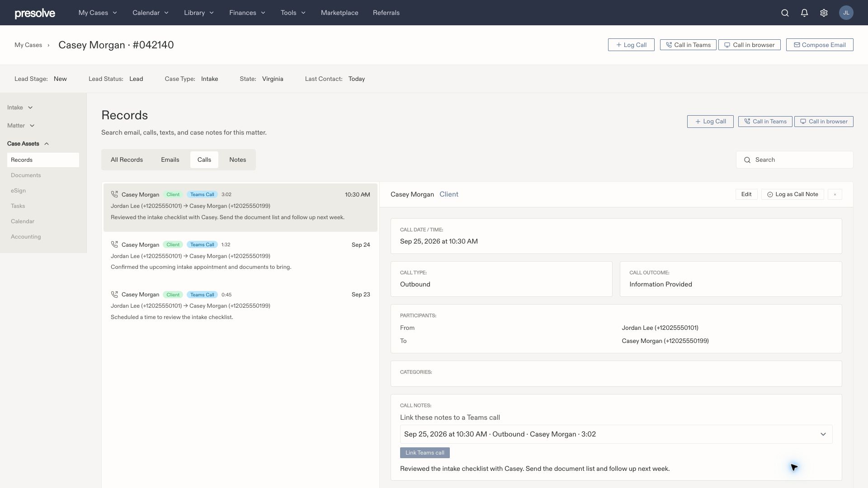Click Link Teams call button
The image size is (868, 488).
(425, 453)
